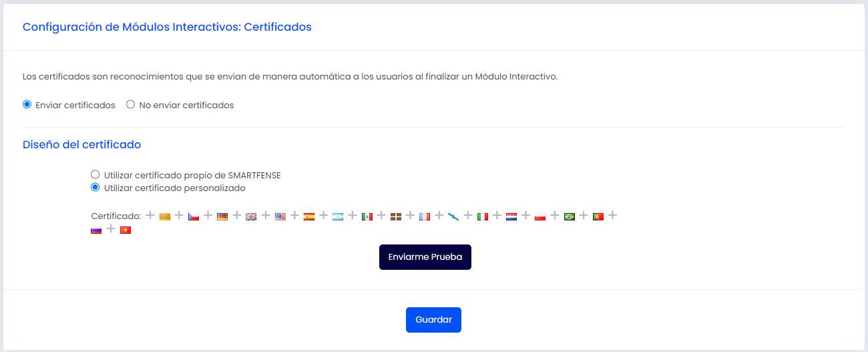Choose the Basque flag icon

click(396, 216)
